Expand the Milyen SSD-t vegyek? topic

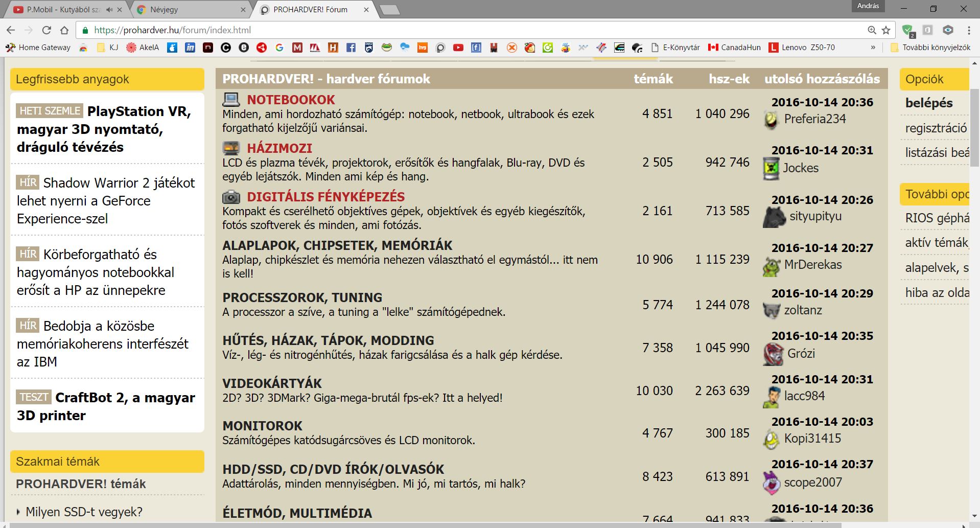(84, 512)
